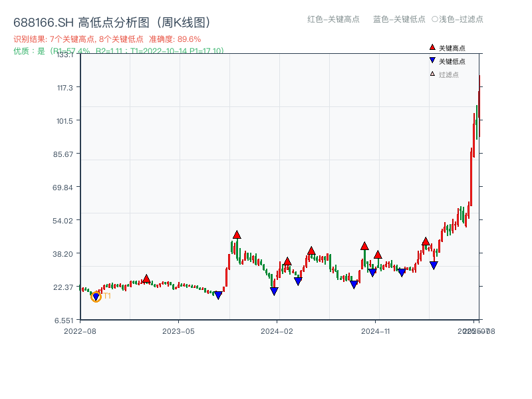Screen dimensions: 532x399
Task: Click the 过滤点 legend label inside the chart
Action: coord(448,74)
